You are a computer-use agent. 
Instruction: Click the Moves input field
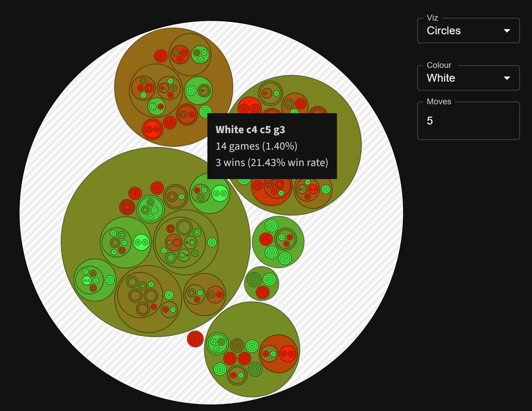pyautogui.click(x=468, y=121)
